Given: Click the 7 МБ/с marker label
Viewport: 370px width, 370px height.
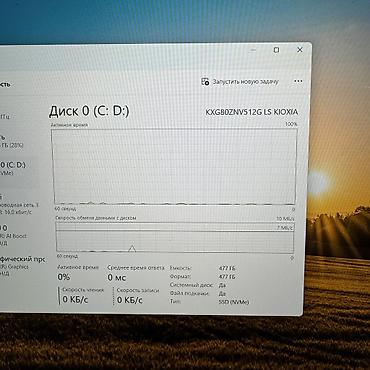Looking at the screenshot, I should [x=284, y=228].
